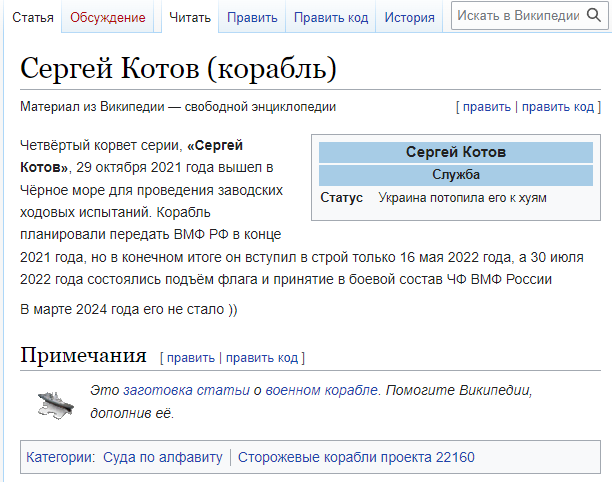Edit Примечания section via править link
The image size is (612, 482).
pos(190,357)
